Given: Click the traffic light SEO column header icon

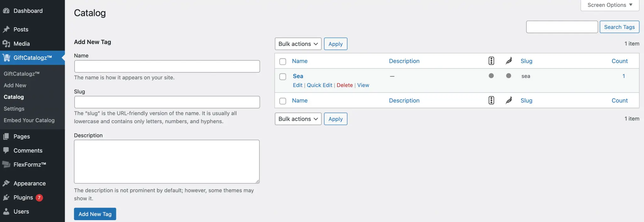Looking at the screenshot, I should (x=491, y=61).
